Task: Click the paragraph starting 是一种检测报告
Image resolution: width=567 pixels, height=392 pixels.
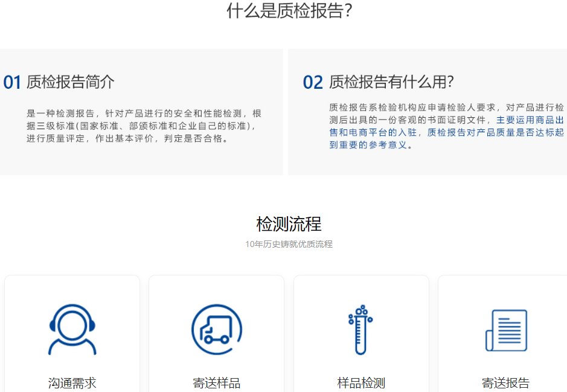Action: coord(144,126)
